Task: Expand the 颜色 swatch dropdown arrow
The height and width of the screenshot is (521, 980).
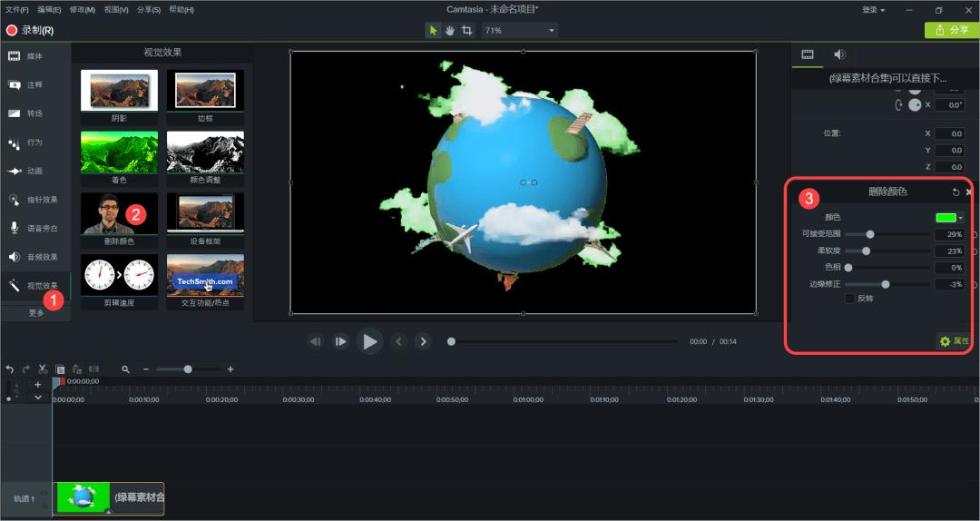Action: click(961, 218)
